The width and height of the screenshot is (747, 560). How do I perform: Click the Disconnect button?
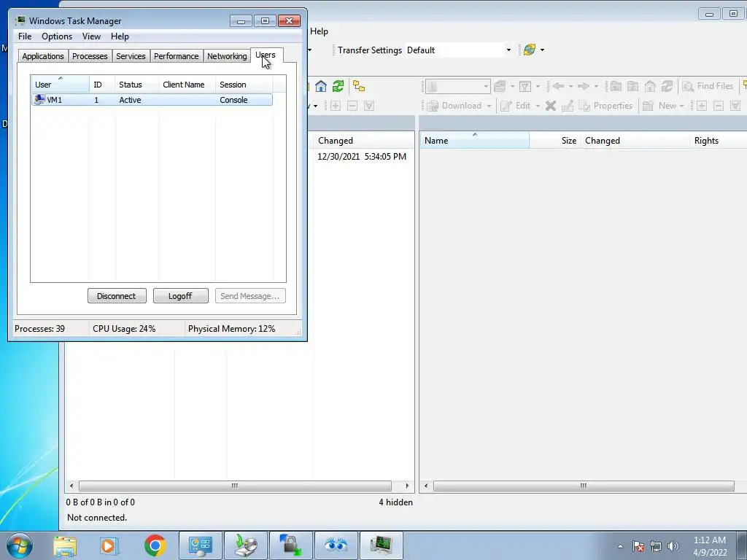point(117,296)
